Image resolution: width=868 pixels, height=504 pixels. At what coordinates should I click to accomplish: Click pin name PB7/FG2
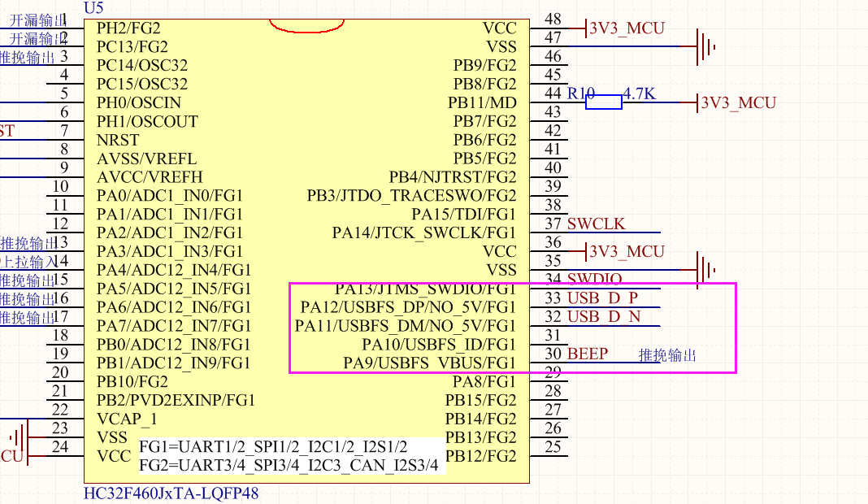(485, 121)
